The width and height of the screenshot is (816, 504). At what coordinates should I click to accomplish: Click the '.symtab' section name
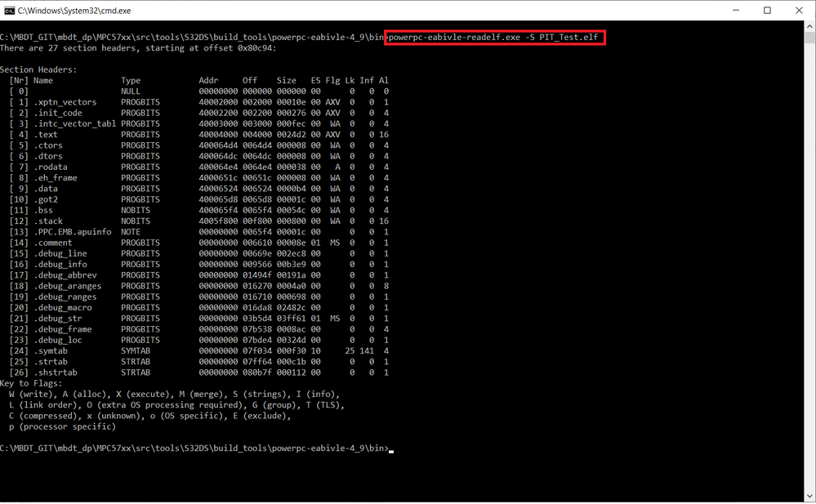[51, 351]
